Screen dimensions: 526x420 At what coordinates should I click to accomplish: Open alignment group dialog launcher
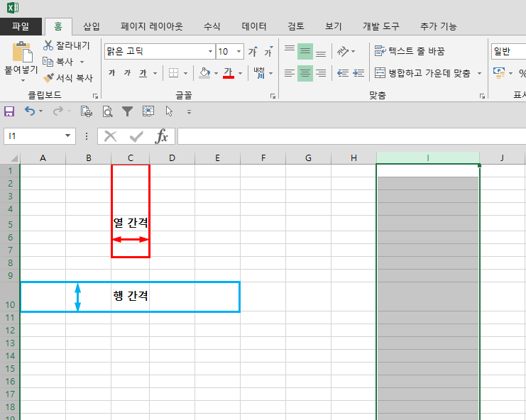pos(482,96)
